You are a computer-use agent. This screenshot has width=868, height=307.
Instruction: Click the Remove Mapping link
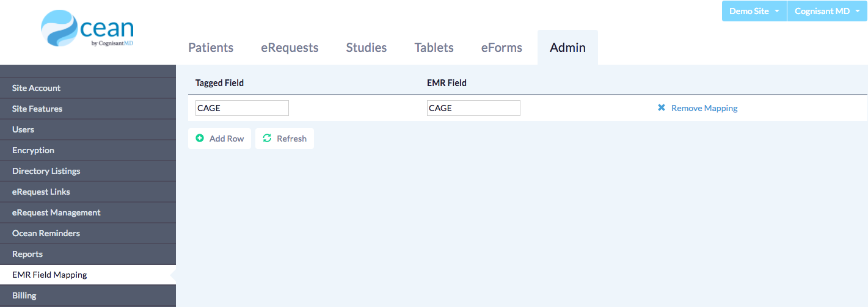(704, 108)
